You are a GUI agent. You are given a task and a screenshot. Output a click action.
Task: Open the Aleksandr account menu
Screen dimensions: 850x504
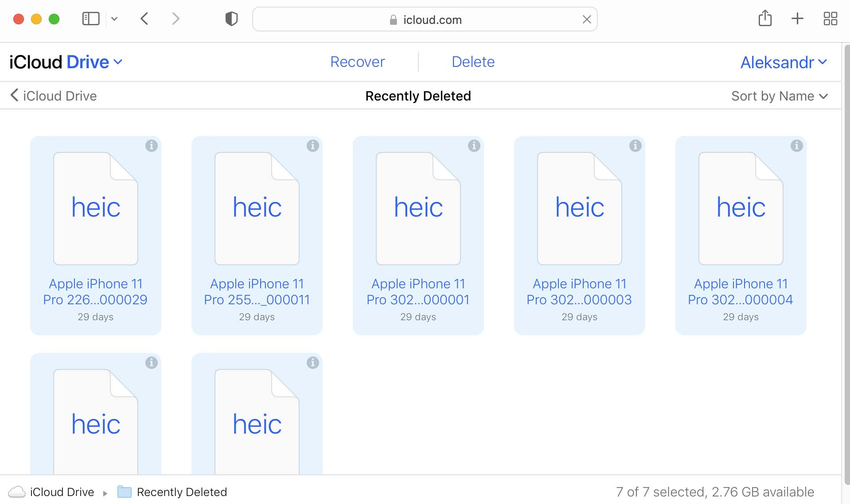[784, 62]
